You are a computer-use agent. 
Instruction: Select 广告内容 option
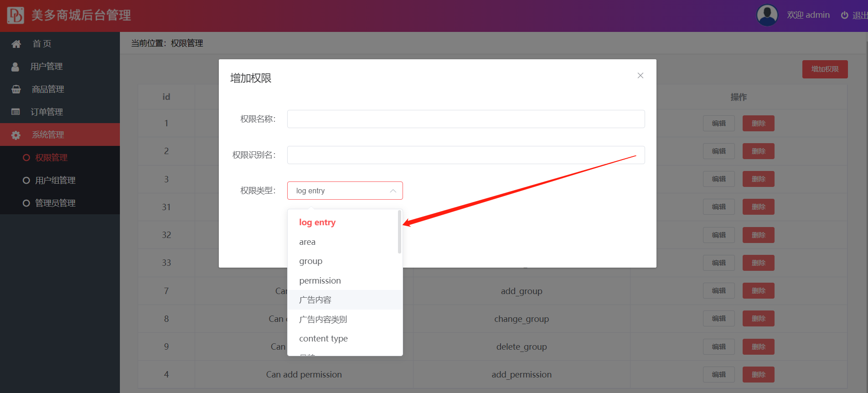tap(345, 300)
